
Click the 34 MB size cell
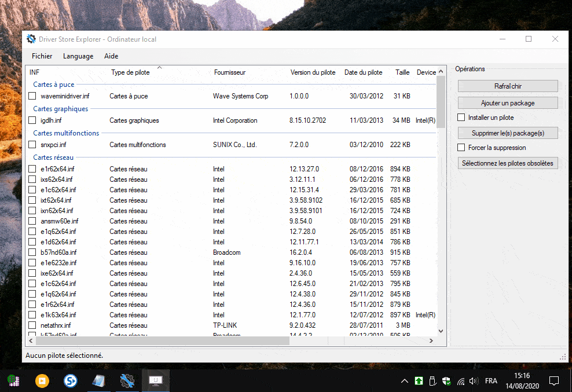coord(401,120)
